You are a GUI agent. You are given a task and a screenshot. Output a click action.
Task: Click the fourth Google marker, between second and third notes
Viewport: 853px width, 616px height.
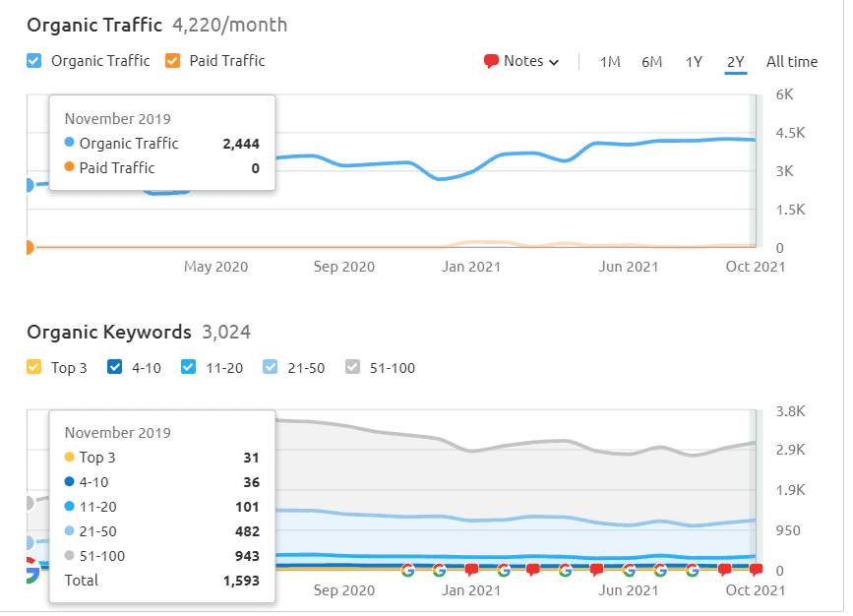pos(565,570)
